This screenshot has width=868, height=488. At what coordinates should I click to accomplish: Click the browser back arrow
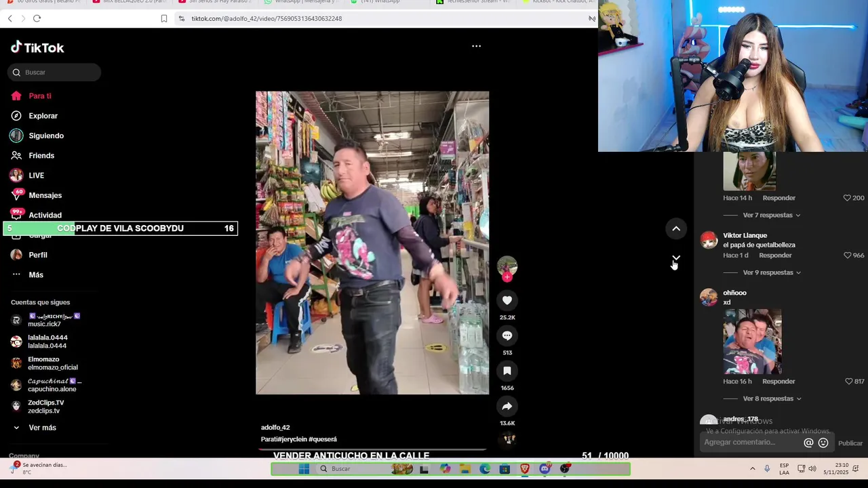pos(9,18)
